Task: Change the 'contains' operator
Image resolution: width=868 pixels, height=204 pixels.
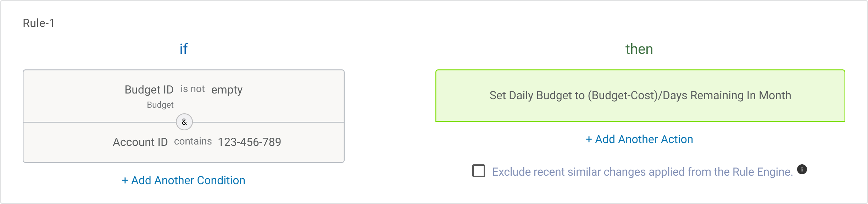Action: [193, 141]
